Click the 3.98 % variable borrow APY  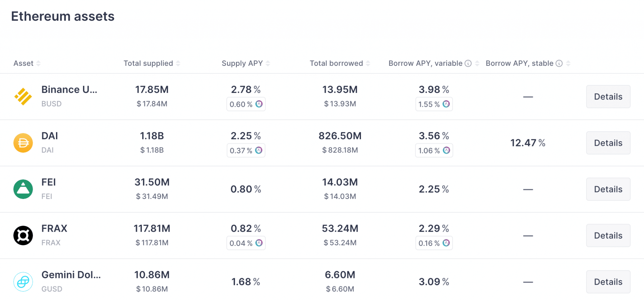click(x=434, y=90)
